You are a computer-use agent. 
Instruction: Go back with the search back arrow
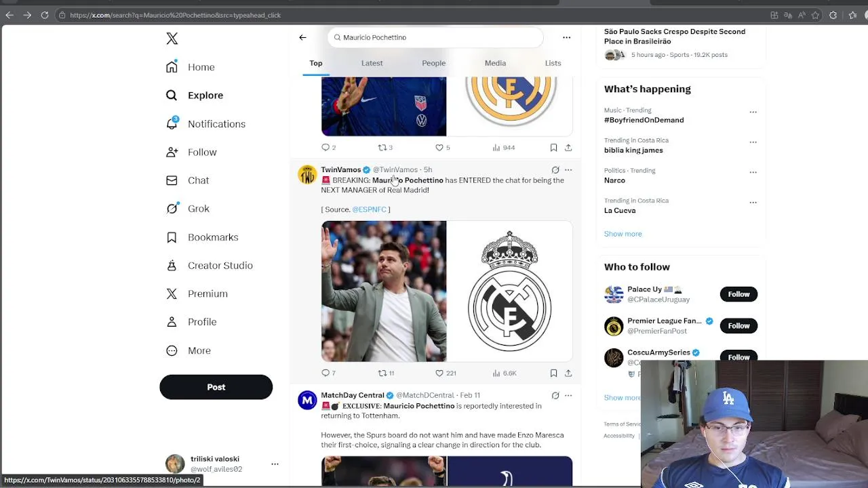[x=302, y=37]
